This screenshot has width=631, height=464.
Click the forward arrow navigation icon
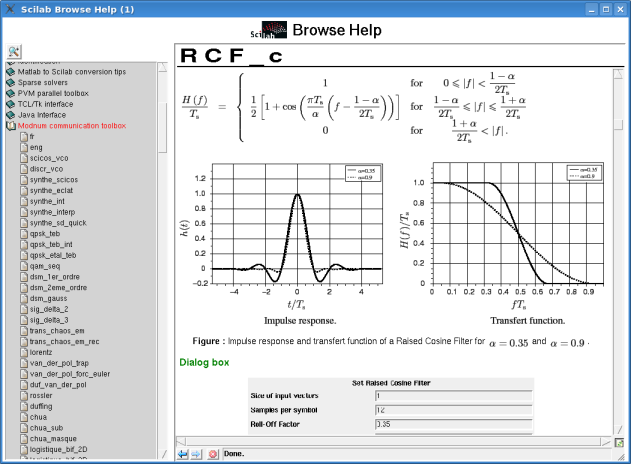[x=196, y=454]
